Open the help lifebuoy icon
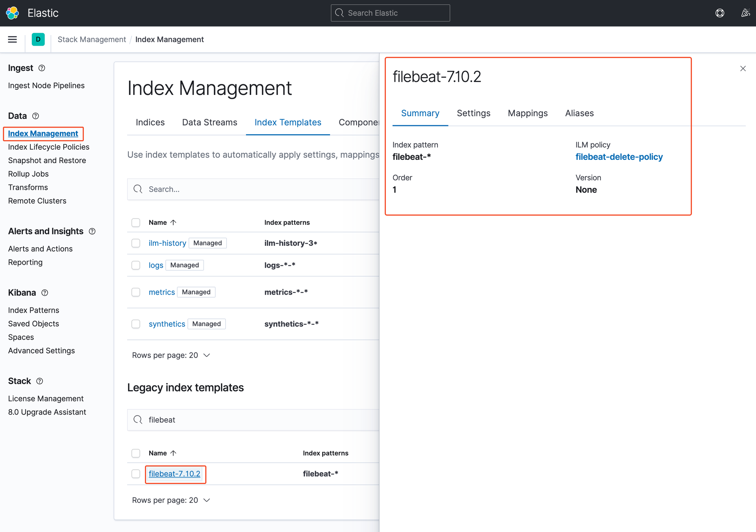The image size is (756, 532). point(719,13)
